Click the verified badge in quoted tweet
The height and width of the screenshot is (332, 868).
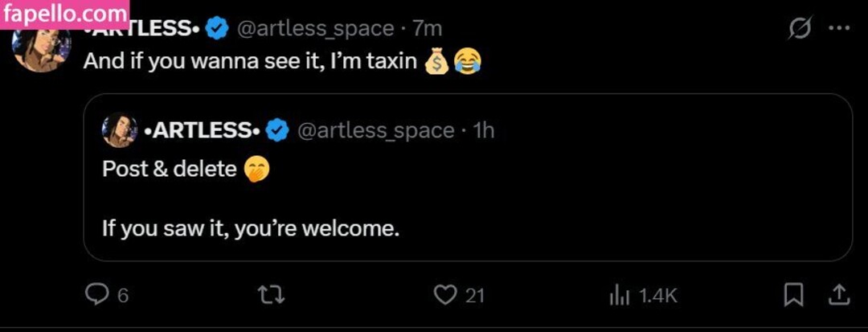tap(277, 130)
